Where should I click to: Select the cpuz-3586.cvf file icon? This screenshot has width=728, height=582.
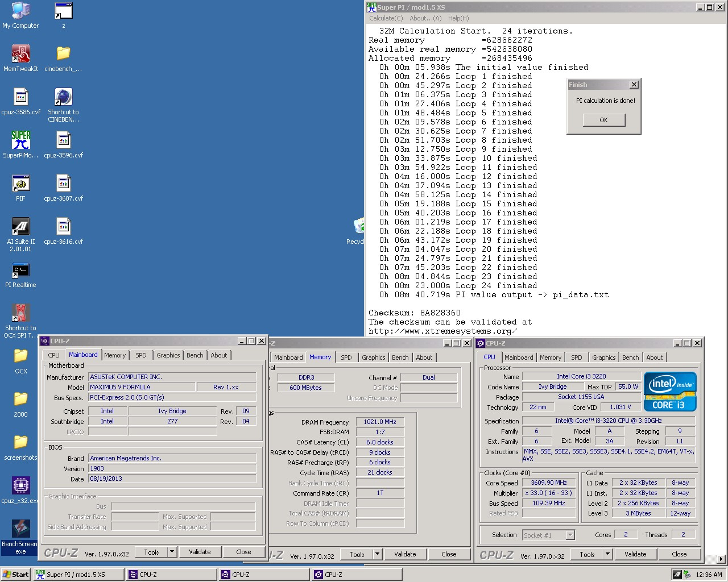[20, 102]
